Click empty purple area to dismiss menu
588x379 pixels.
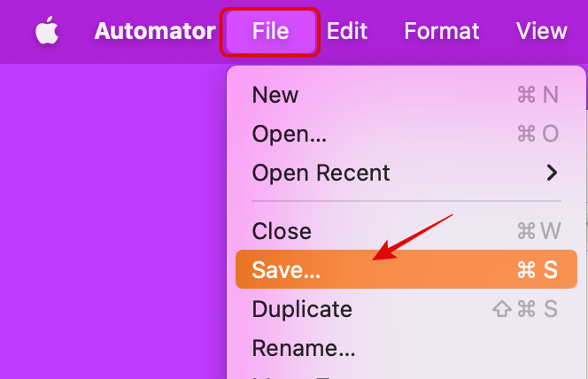pyautogui.click(x=106, y=221)
